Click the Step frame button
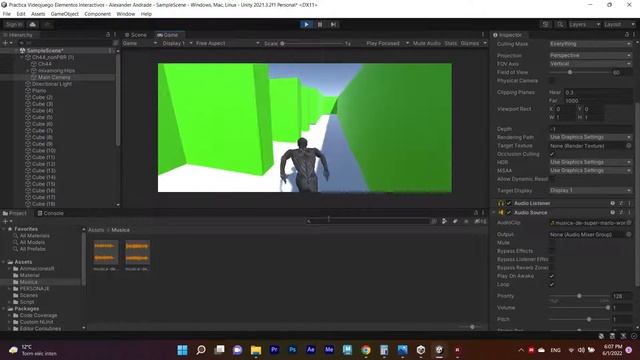 (333, 24)
